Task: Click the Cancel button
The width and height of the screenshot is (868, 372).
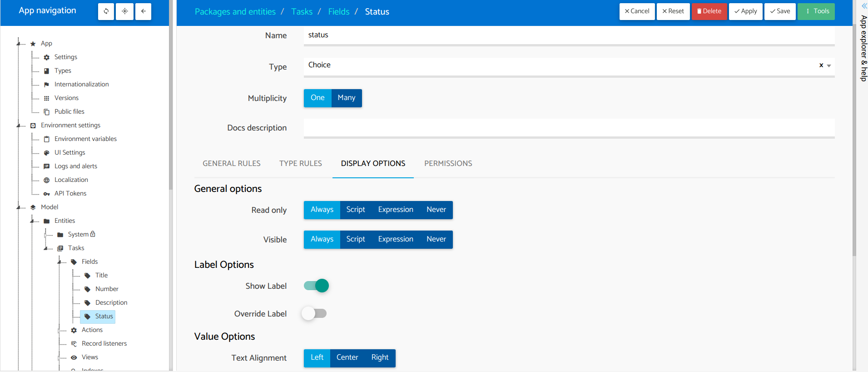Action: [x=637, y=11]
